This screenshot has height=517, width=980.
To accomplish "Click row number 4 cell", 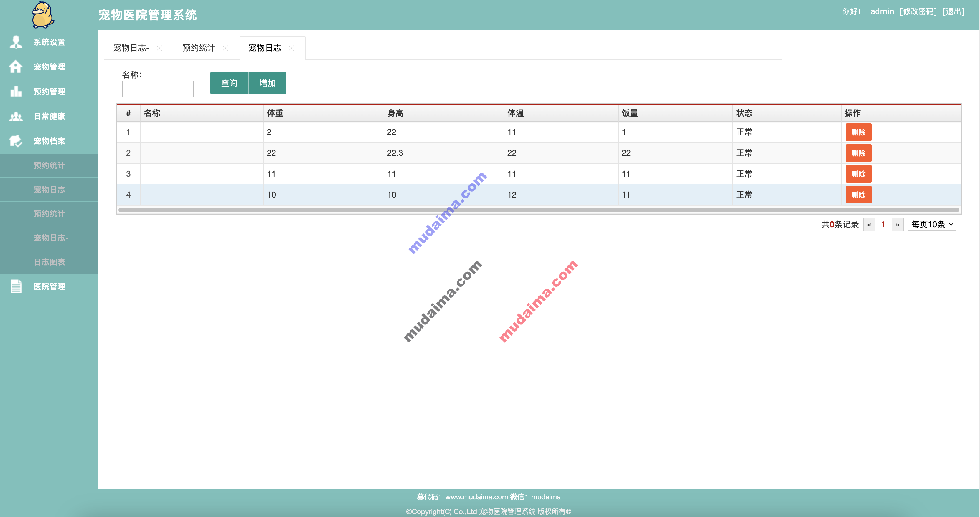I will 128,195.
